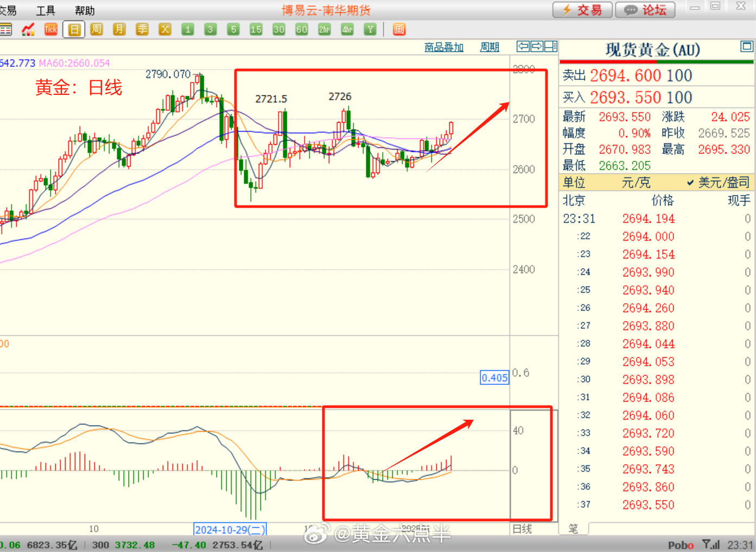The width and height of the screenshot is (756, 552).
Task: Toggle the 美元/盎司 unit option
Action: pyautogui.click(x=718, y=183)
